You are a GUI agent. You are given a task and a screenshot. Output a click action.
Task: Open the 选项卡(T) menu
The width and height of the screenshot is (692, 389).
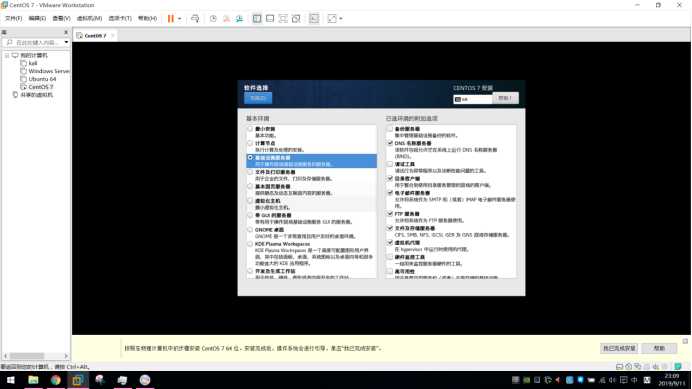(120, 19)
